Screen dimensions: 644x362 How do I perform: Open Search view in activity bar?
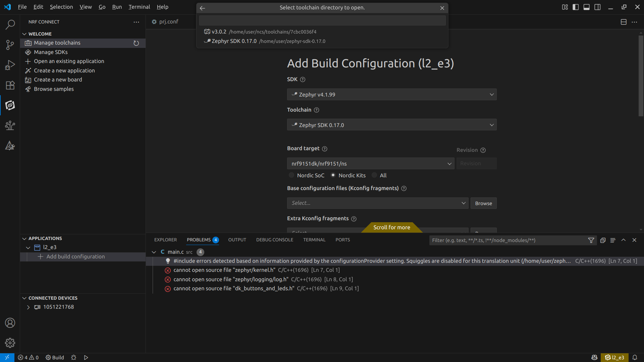pos(10,24)
